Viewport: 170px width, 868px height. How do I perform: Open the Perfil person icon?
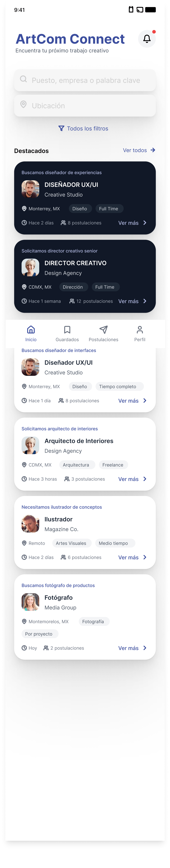coord(140,330)
